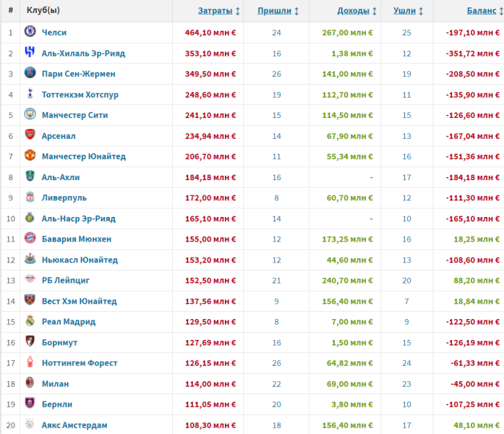Screen dimensions: 504x434
Task: Click the Real Madrid crest icon
Action: pyautogui.click(x=30, y=321)
